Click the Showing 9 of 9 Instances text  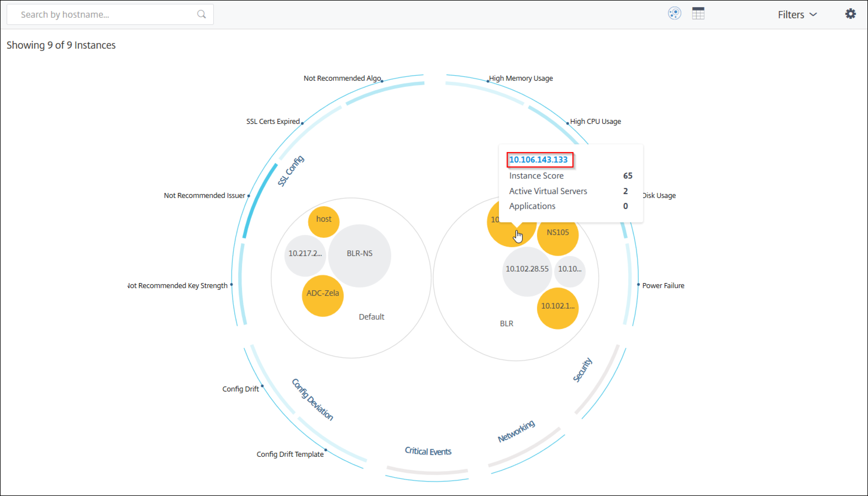click(61, 45)
